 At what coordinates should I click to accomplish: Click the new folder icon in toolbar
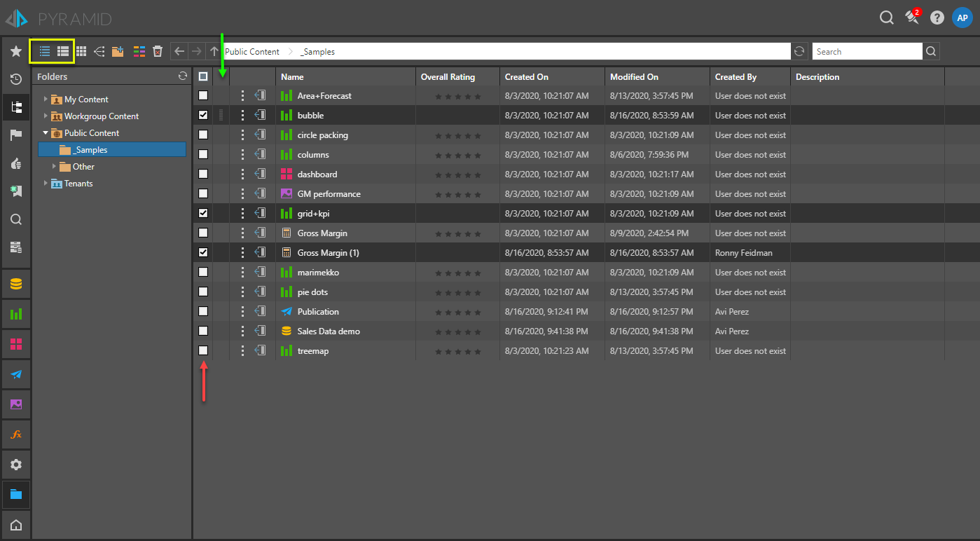point(118,51)
